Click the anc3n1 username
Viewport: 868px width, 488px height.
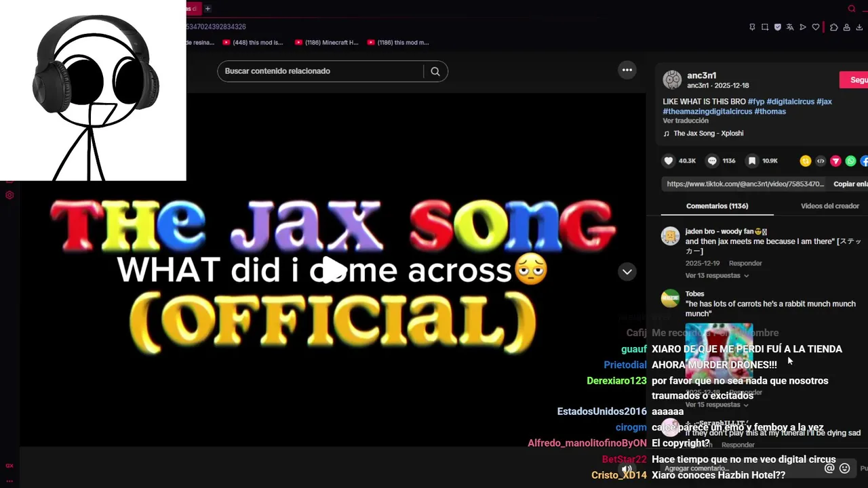coord(702,75)
